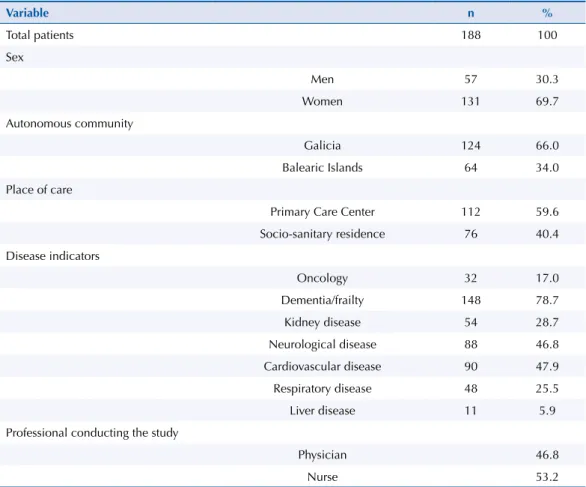The width and height of the screenshot is (586, 487).
Task: Click the 'Cardiovascular disease' label
Action: pyautogui.click(x=322, y=366)
